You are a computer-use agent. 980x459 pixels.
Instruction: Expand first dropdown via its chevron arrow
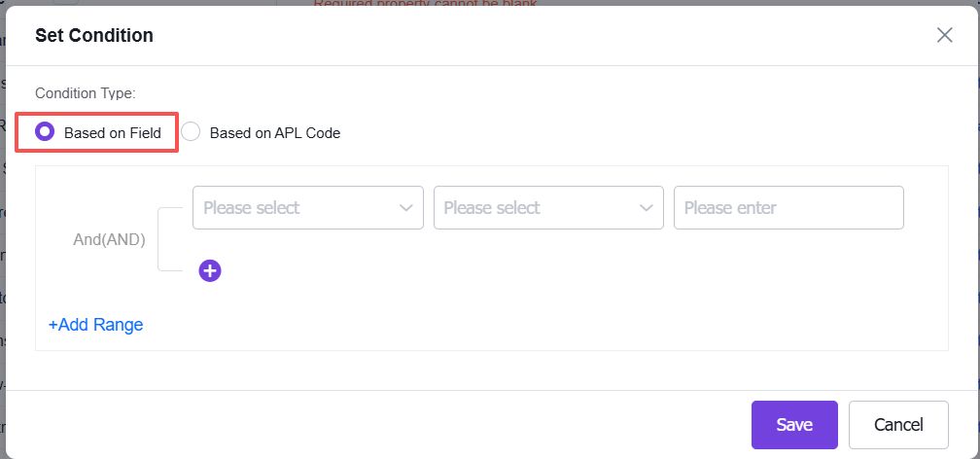(406, 207)
